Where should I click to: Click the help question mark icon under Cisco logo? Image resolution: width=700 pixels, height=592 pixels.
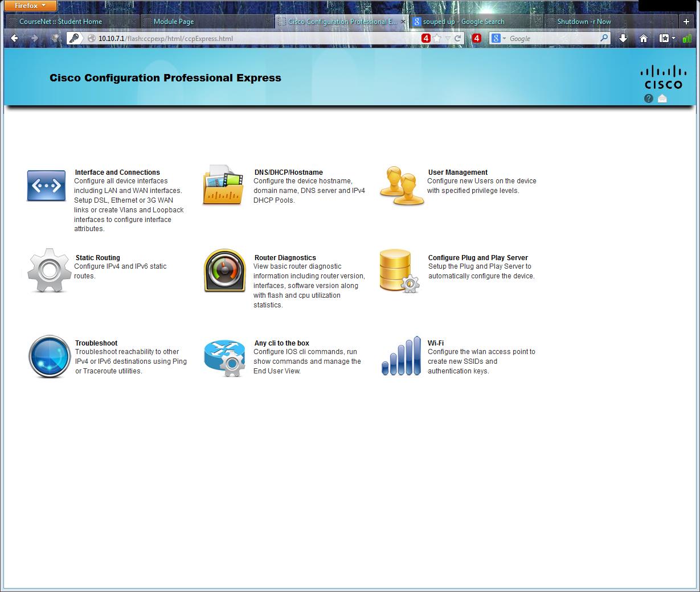648,98
